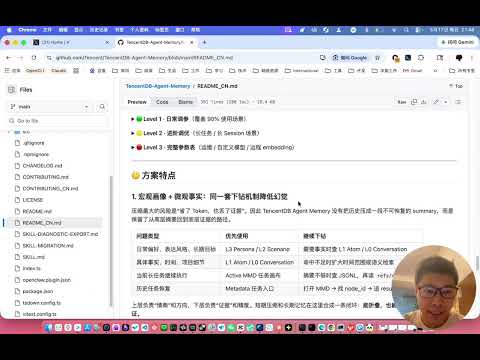Image resolution: width=480 pixels, height=360 pixels.
Task: Open the Apple menu
Action: click(x=9, y=30)
